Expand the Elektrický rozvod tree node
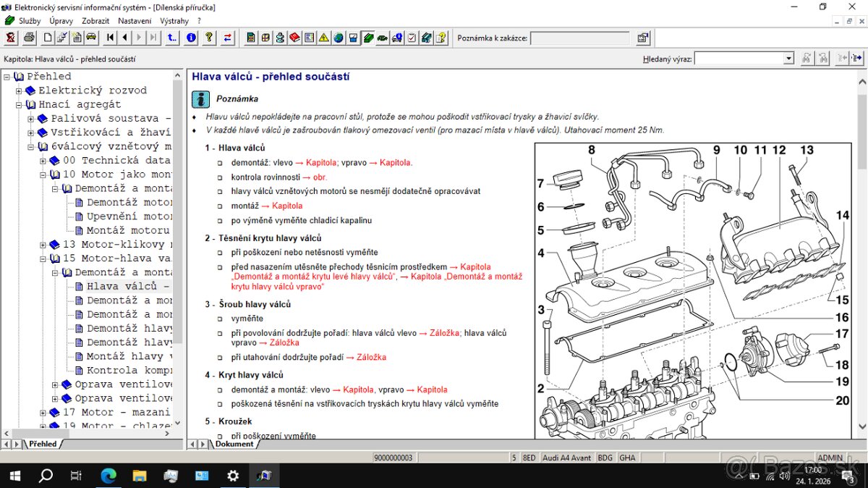This screenshot has height=488, width=868. pos(20,91)
